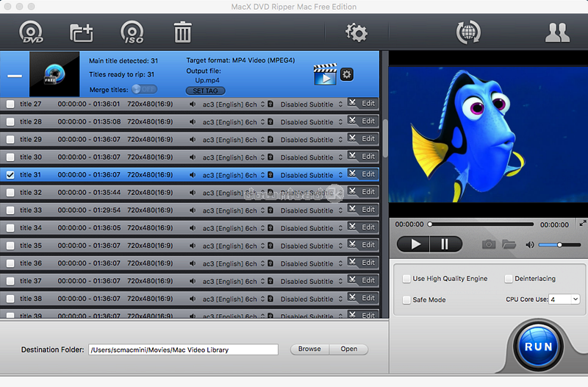588x387 pixels.
Task: Expand subtitle dropdown for title 33
Action: pos(340,210)
